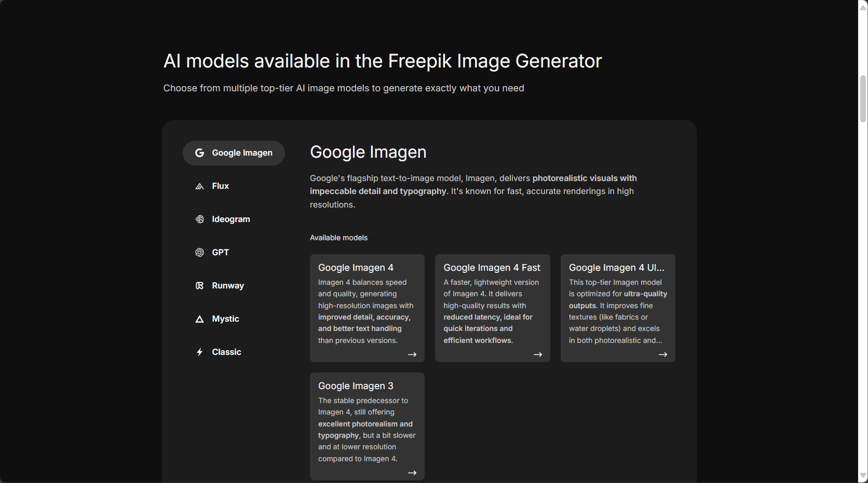Click the page vertical scrollbar thumb

point(863,99)
